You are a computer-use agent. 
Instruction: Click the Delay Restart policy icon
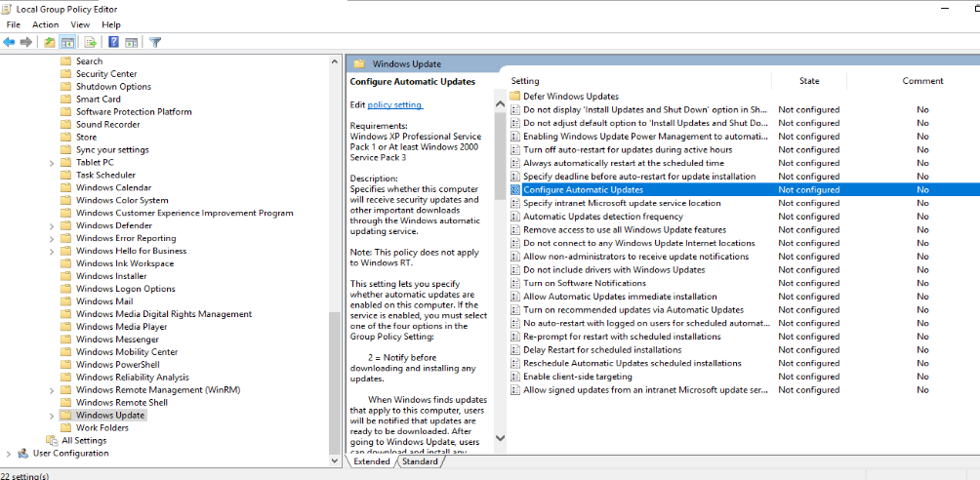click(x=515, y=350)
